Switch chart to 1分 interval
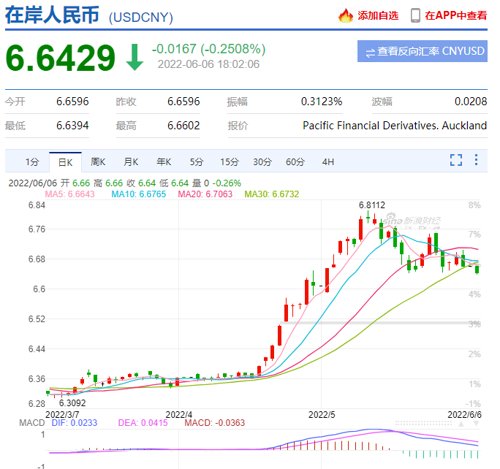This screenshot has width=500, height=469. click(32, 162)
